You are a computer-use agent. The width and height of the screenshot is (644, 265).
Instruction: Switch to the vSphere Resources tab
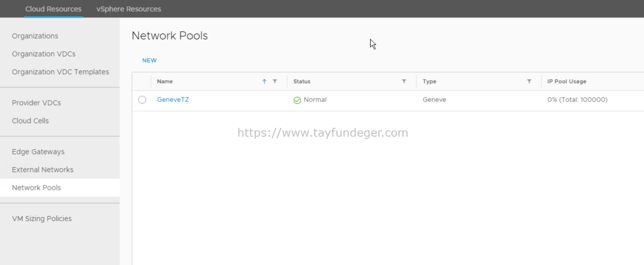pyautogui.click(x=128, y=8)
